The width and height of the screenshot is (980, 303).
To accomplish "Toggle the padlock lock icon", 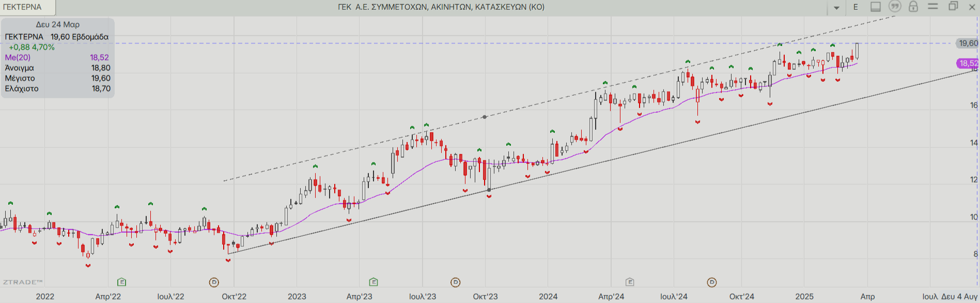I will pyautogui.click(x=913, y=6).
